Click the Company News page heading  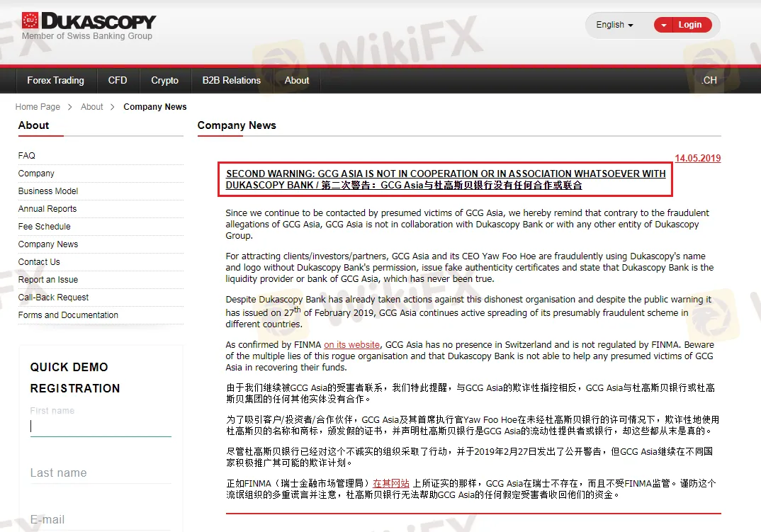pos(237,125)
